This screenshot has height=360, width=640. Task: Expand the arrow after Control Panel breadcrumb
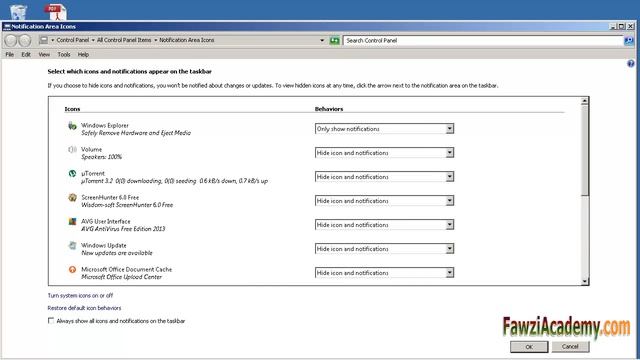(93, 40)
